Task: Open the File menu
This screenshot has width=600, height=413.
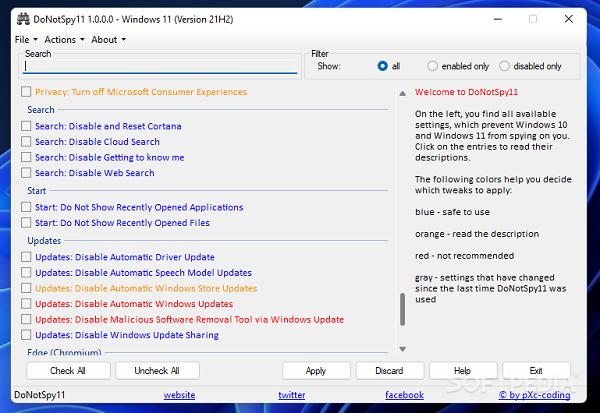Action: tap(26, 39)
